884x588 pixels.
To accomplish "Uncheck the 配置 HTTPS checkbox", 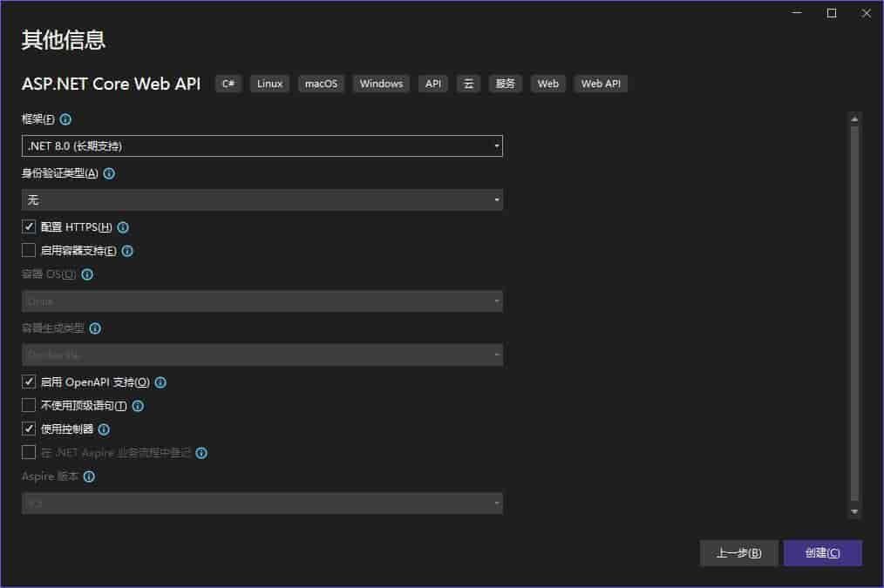I will (29, 226).
